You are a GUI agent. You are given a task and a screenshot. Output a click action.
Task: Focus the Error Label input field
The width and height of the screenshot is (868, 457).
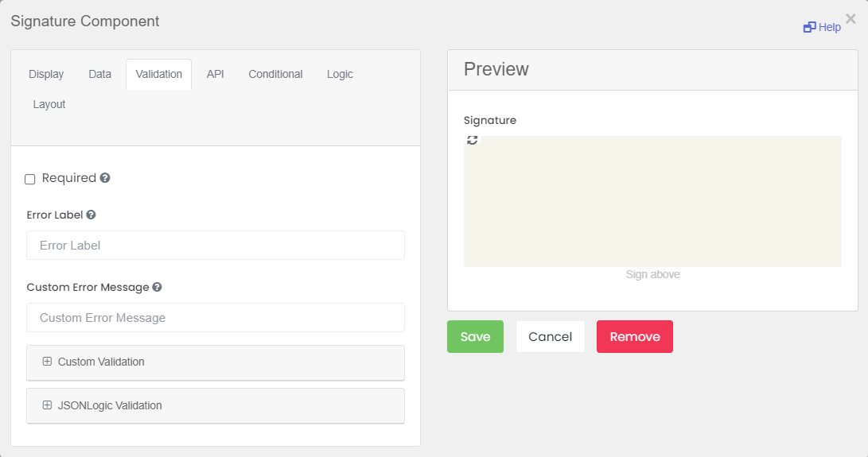coord(216,245)
